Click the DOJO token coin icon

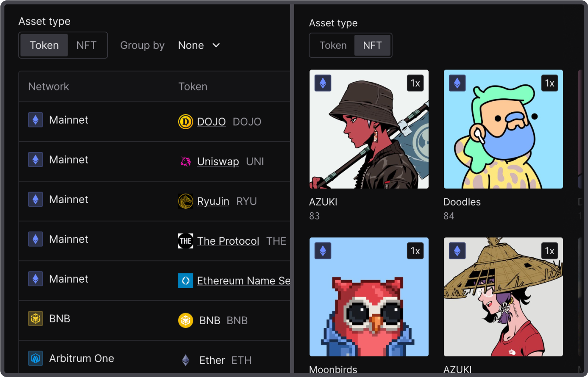click(185, 122)
